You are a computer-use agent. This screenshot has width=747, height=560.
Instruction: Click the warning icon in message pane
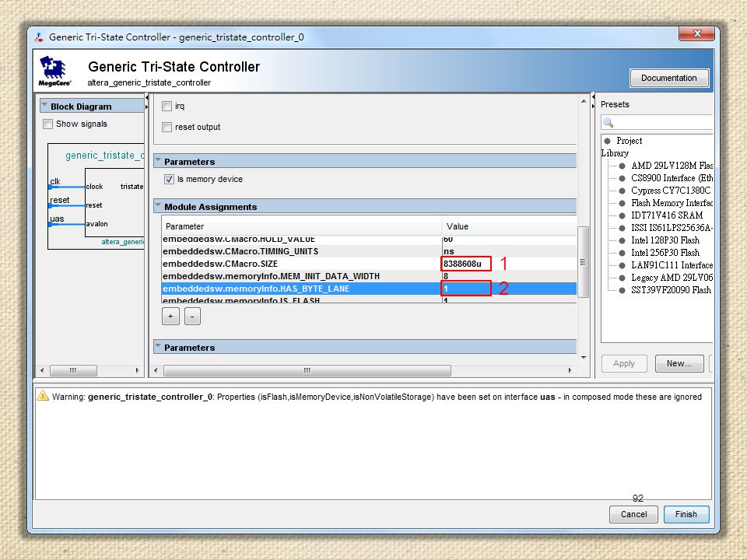[x=43, y=396]
